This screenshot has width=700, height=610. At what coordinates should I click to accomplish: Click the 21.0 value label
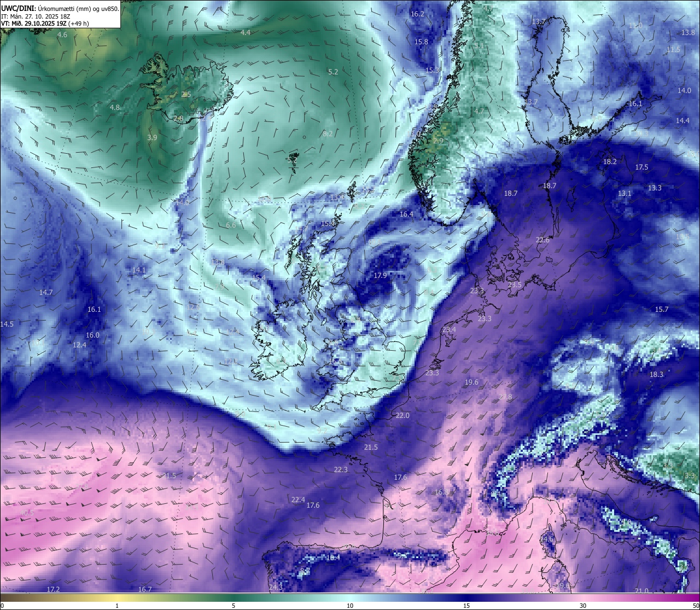pos(641,591)
